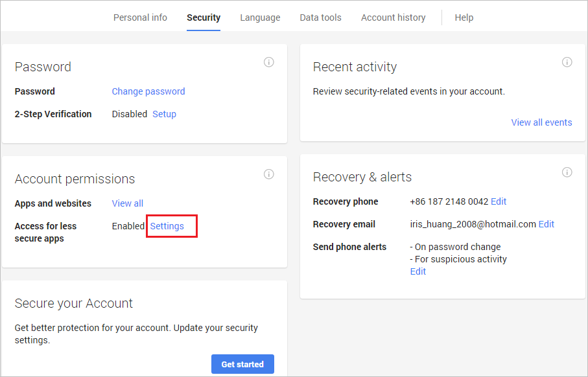View all apps and websites

[128, 203]
